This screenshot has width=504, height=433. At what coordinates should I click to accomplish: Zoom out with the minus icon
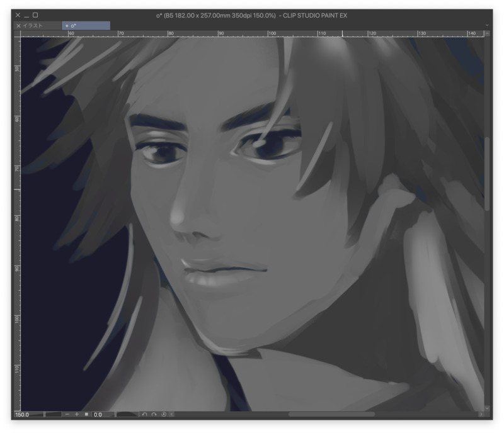click(67, 414)
